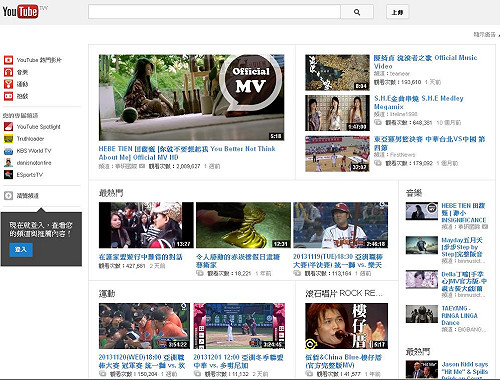This screenshot has height=380, width=500.
Task: Open Truthloader channel icon
Action: pos(8,139)
